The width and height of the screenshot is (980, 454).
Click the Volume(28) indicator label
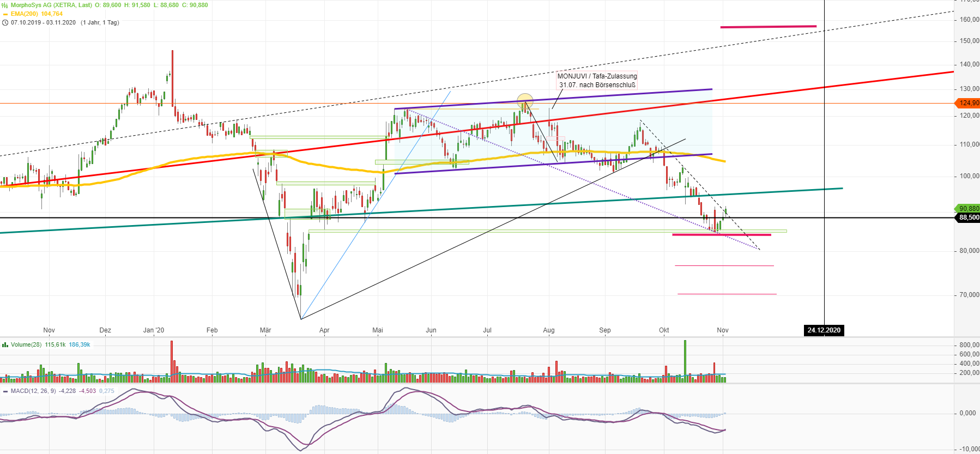click(26, 345)
